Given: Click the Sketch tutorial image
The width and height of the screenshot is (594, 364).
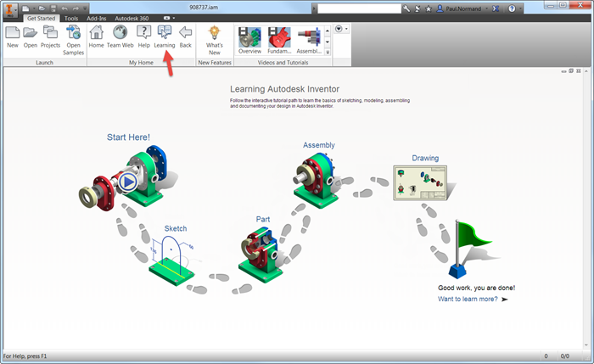Looking at the screenshot, I should click(172, 260).
